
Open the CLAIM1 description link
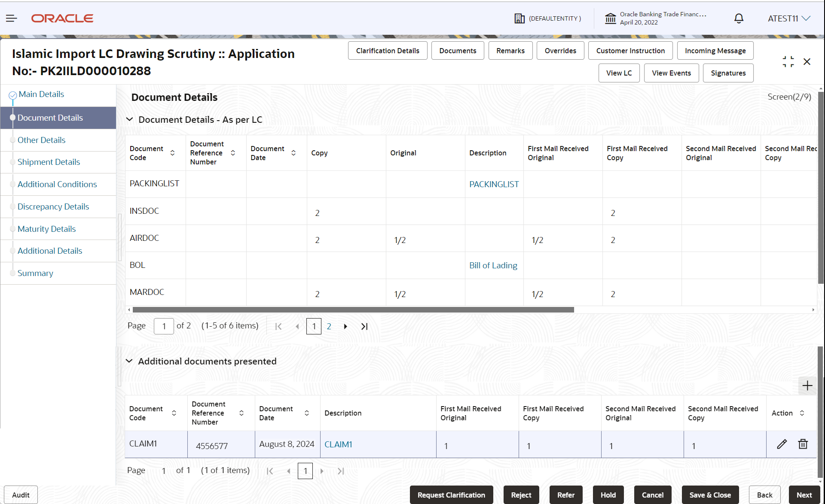click(x=339, y=444)
